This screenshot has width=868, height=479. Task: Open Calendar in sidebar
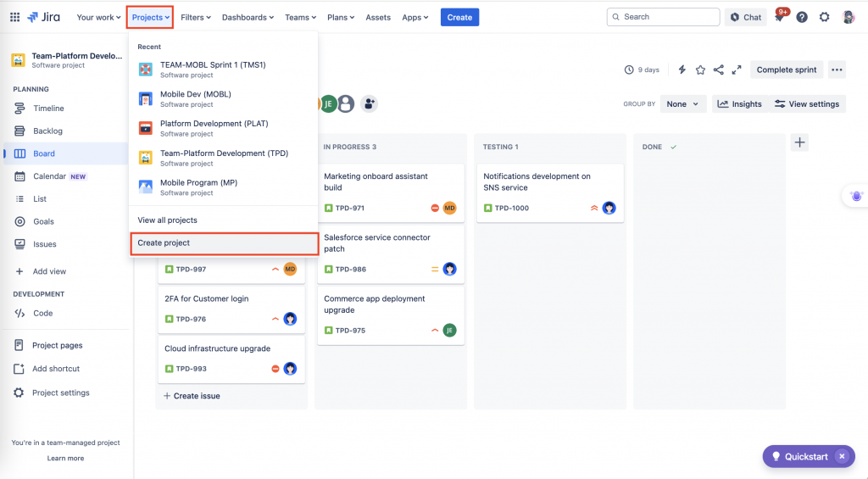pyautogui.click(x=65, y=176)
